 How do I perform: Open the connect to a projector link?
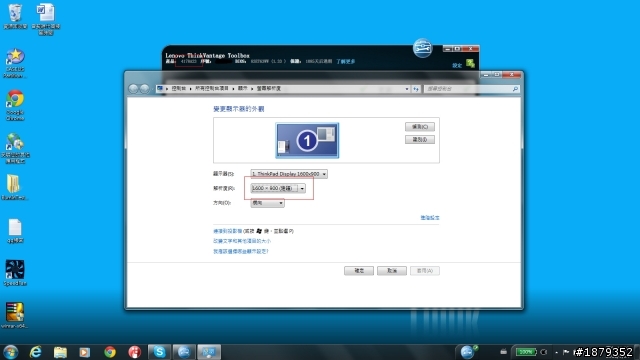[x=227, y=231]
